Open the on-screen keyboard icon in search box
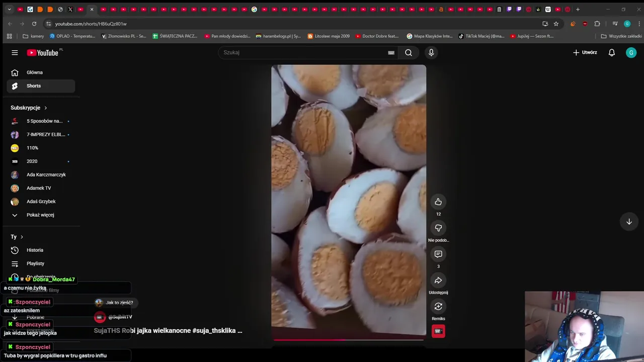 click(x=391, y=53)
